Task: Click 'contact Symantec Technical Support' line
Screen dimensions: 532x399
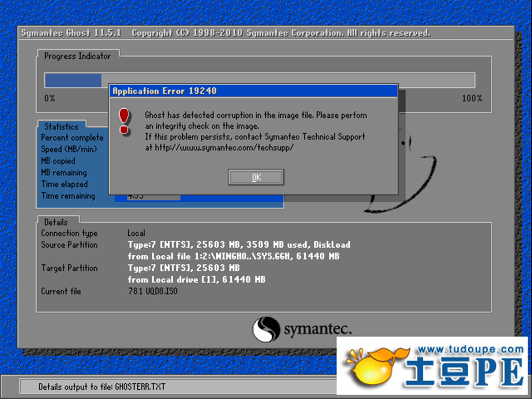Action: pyautogui.click(x=255, y=136)
